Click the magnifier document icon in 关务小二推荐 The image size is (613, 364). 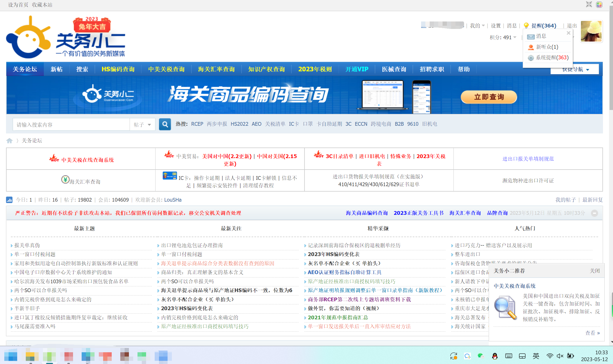point(506,308)
